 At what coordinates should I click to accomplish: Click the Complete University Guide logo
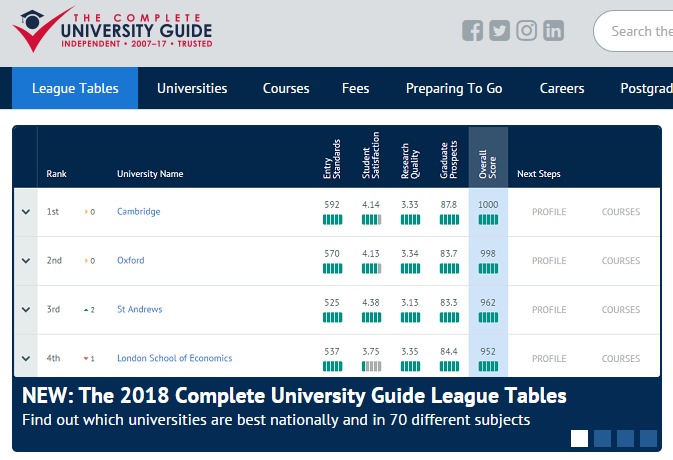click(112, 30)
